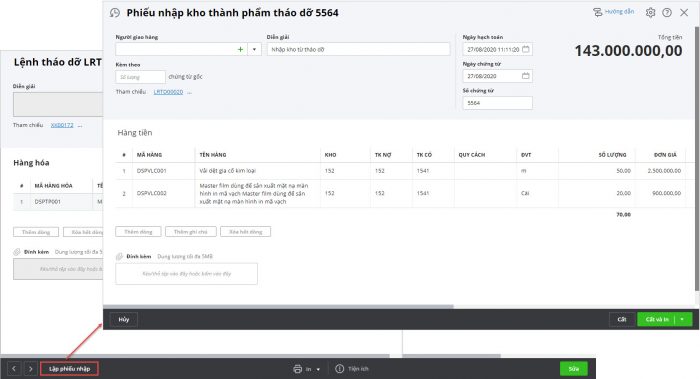The image size is (700, 379).
Task: Close the Phiếu nhập kho dialog
Action: [x=684, y=12]
